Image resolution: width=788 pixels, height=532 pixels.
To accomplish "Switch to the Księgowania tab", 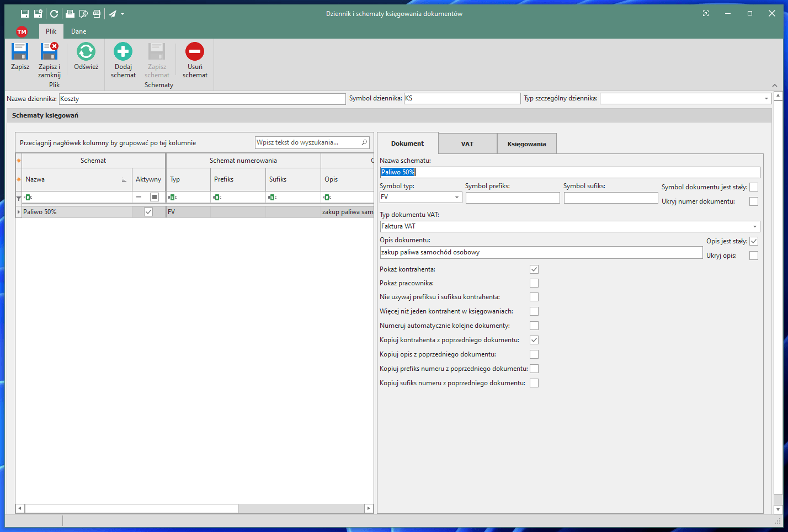I will point(526,144).
